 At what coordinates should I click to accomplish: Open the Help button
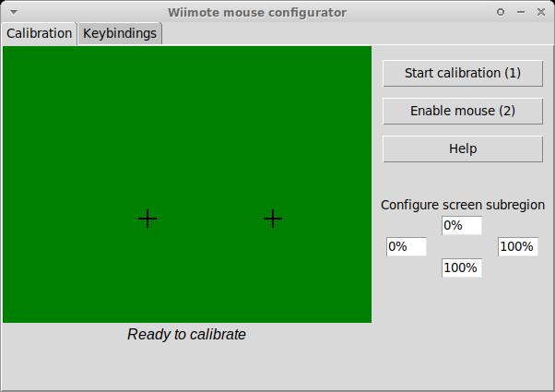463,149
